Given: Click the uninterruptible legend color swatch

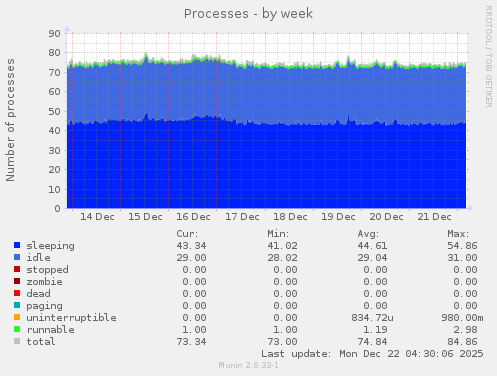Looking at the screenshot, I should (17, 317).
